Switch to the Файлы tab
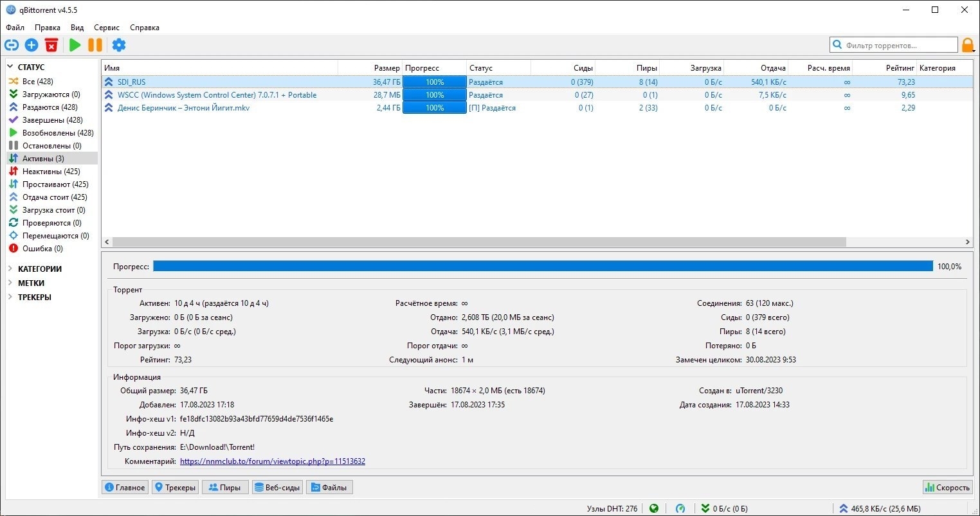980x516 pixels. pyautogui.click(x=329, y=488)
